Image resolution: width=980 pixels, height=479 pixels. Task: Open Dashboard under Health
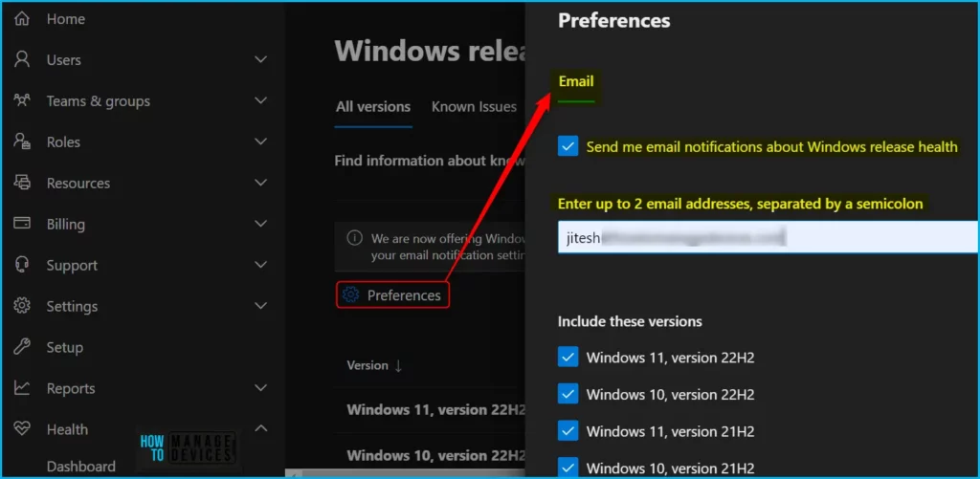point(80,466)
